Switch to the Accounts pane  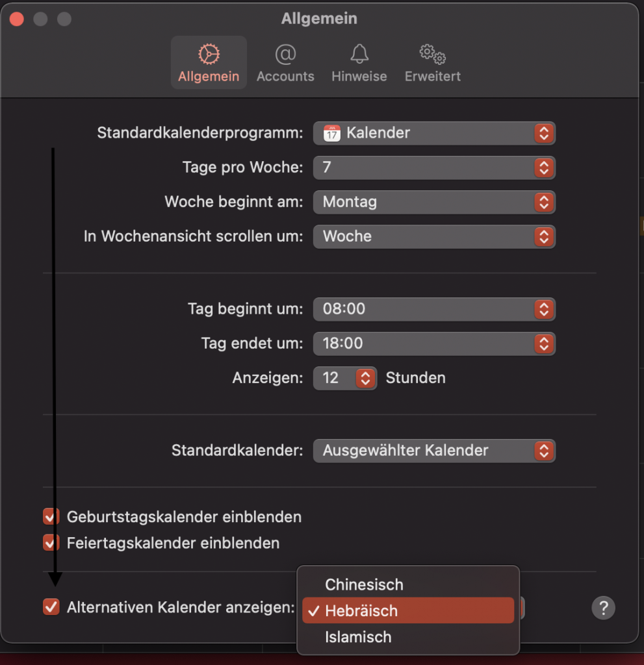pos(285,63)
